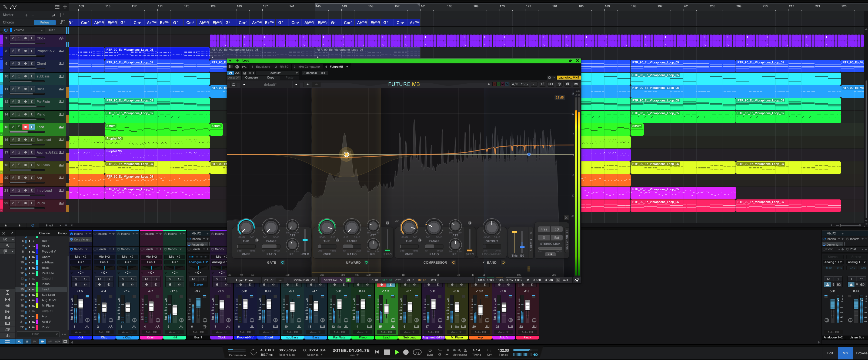This screenshot has height=360, width=868.
Task: Toggle the GATE power button
Action: pos(283,262)
